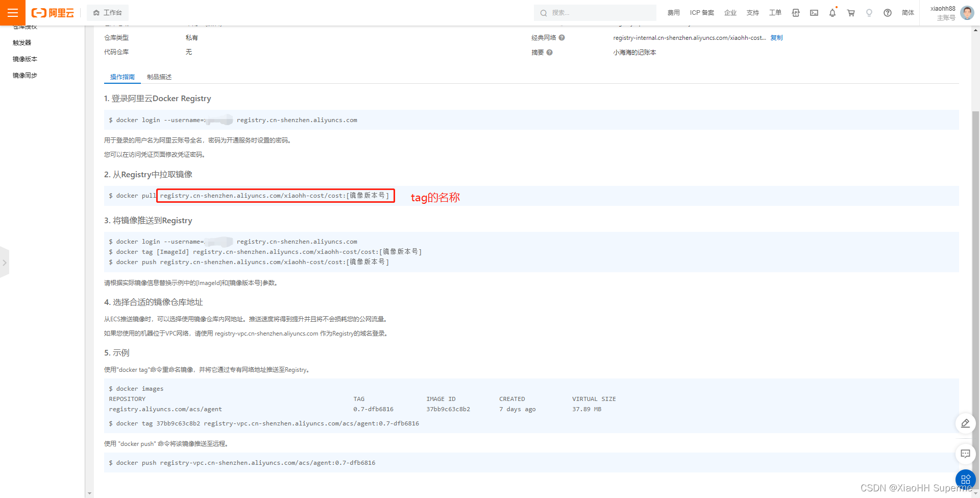Click the first docker login command
The width and height of the screenshot is (980, 498).
(233, 120)
